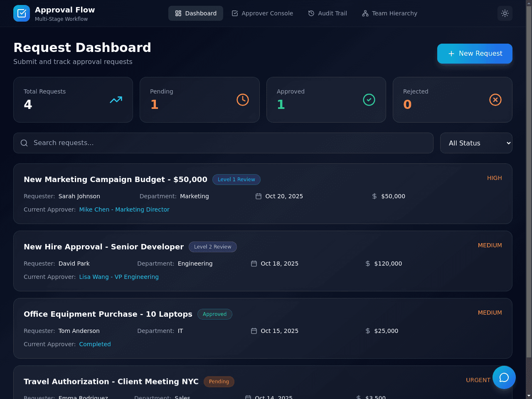Click Mike Chen - Marketing Director approver
The height and width of the screenshot is (399, 532).
[x=124, y=209]
